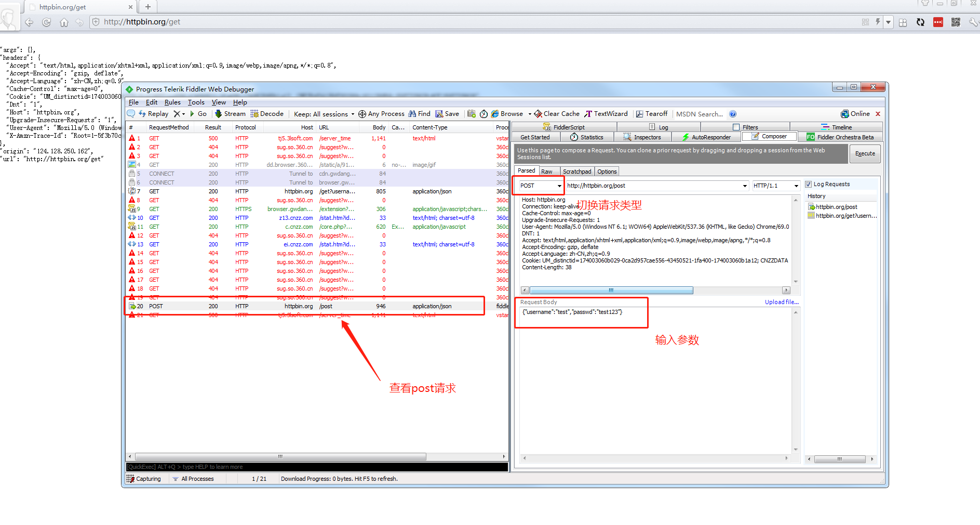Click the Any Process crosshair target

click(x=381, y=114)
